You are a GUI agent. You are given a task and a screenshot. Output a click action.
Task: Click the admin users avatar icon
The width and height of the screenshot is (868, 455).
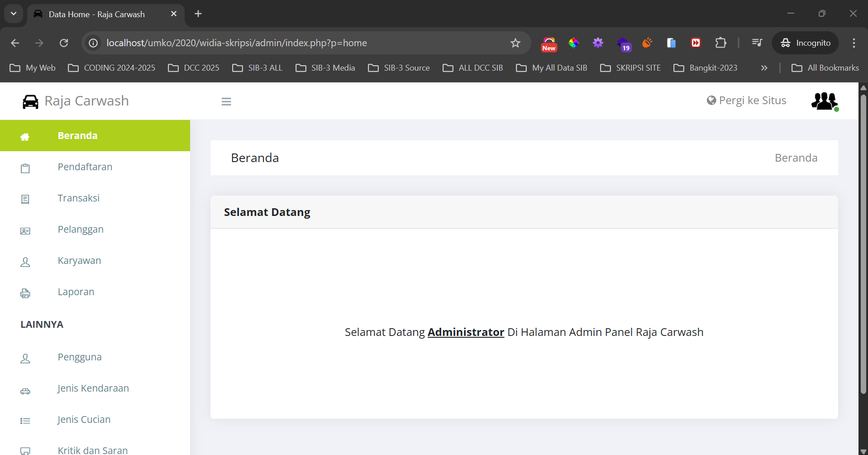point(825,101)
